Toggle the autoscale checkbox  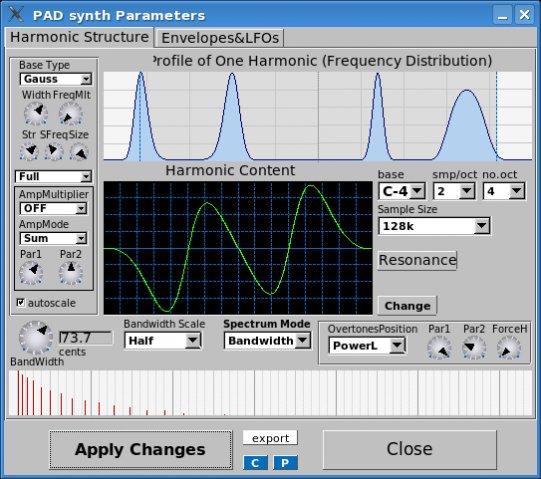pyautogui.click(x=21, y=303)
